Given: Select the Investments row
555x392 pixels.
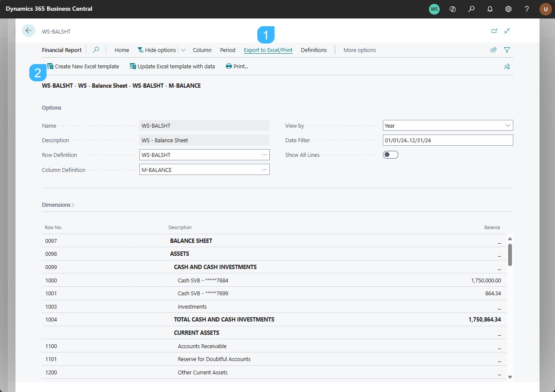Looking at the screenshot, I should pyautogui.click(x=274, y=306).
